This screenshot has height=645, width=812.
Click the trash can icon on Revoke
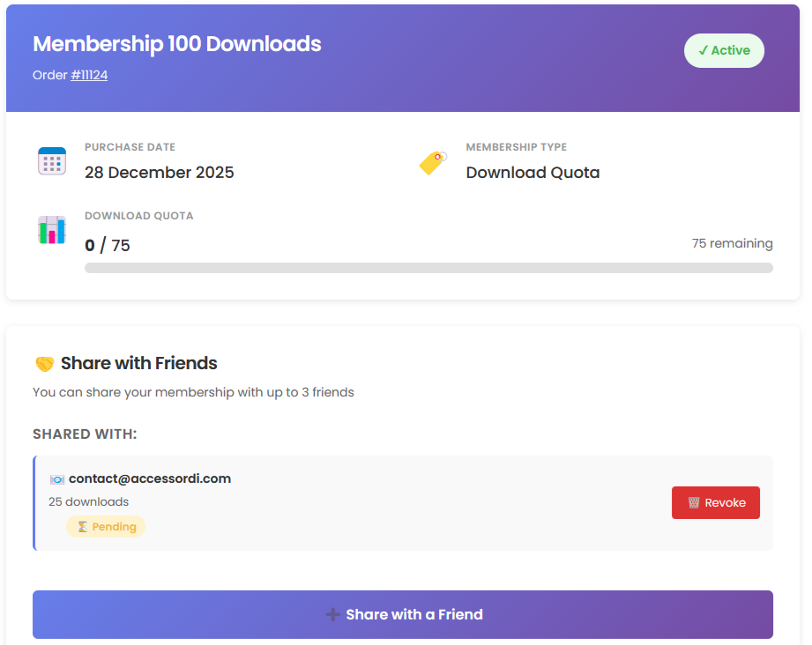point(694,503)
